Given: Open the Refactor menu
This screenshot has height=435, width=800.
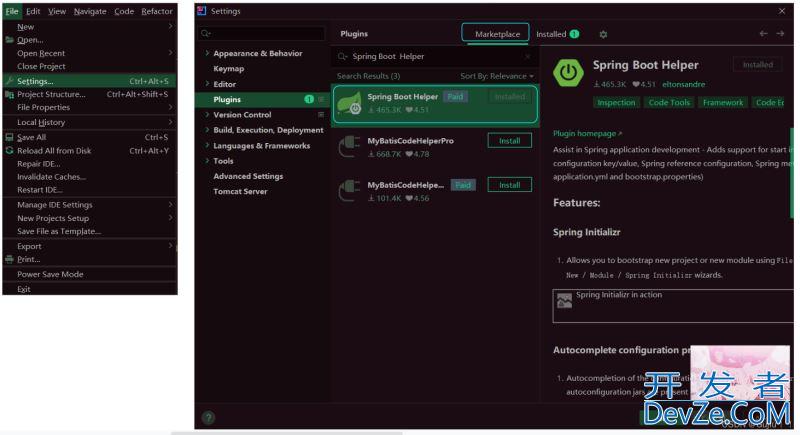Looking at the screenshot, I should (157, 11).
